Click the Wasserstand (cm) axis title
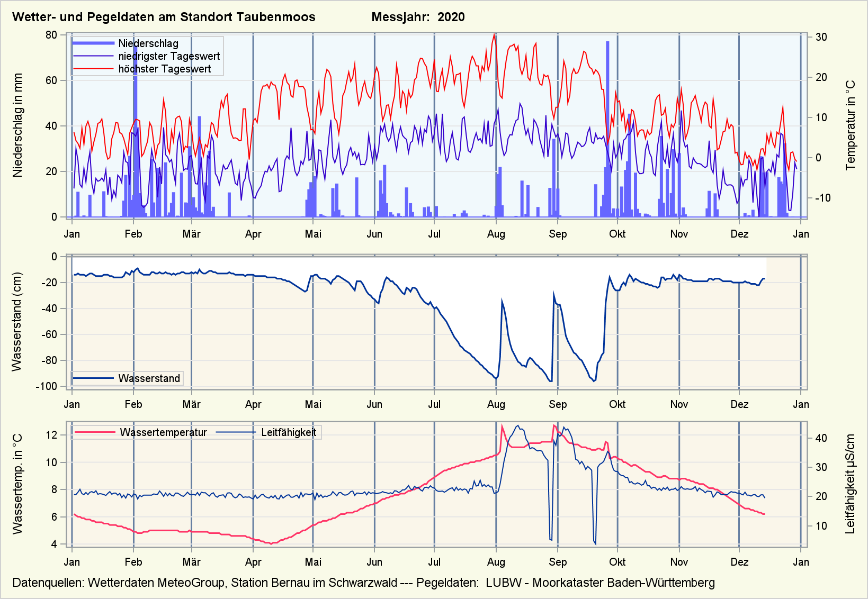 click(17, 322)
